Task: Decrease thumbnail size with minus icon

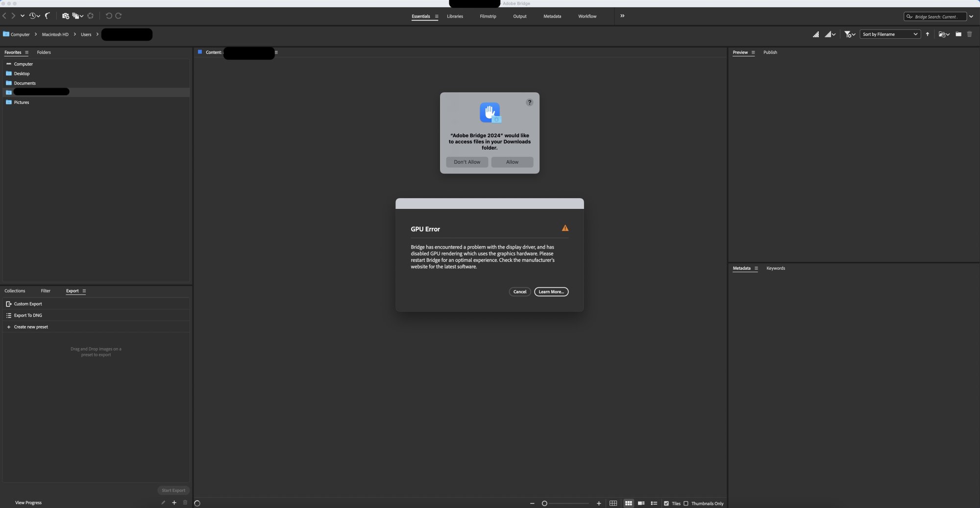Action: [x=532, y=504]
